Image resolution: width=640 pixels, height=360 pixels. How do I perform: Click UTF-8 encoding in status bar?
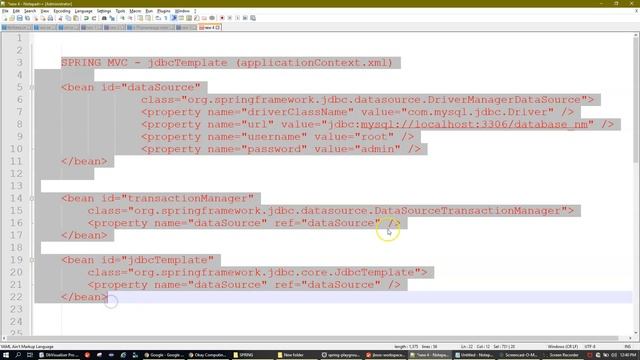pyautogui.click(x=590, y=347)
